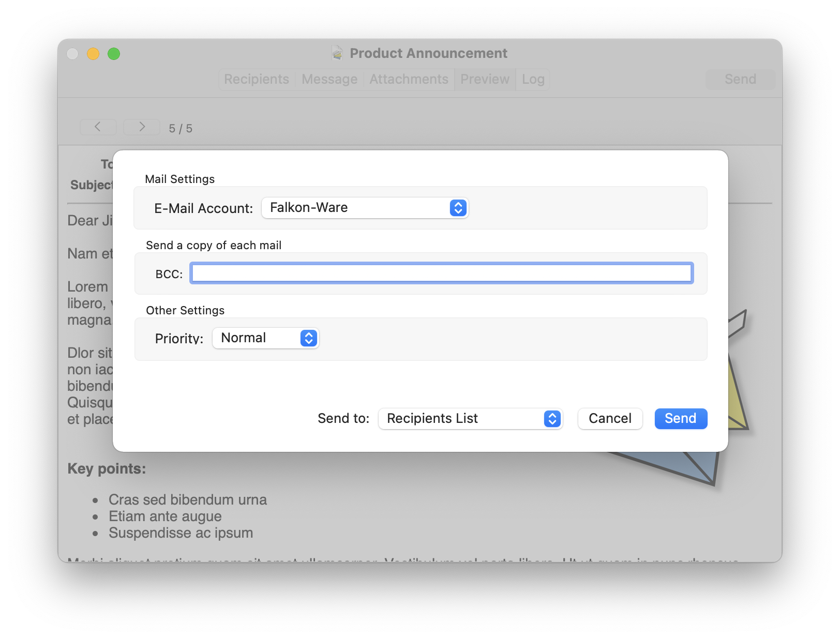Click into the BCC input field
The image size is (840, 639).
442,273
